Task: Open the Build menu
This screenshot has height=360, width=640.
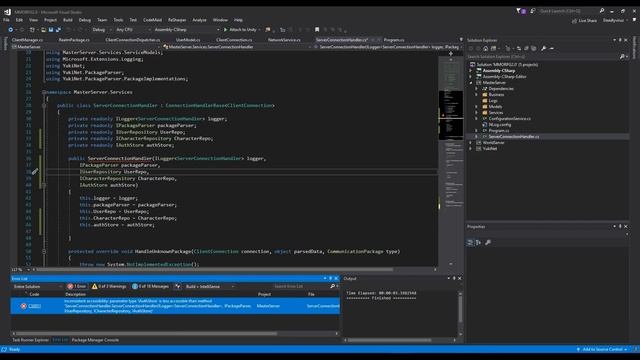Action: point(68,20)
